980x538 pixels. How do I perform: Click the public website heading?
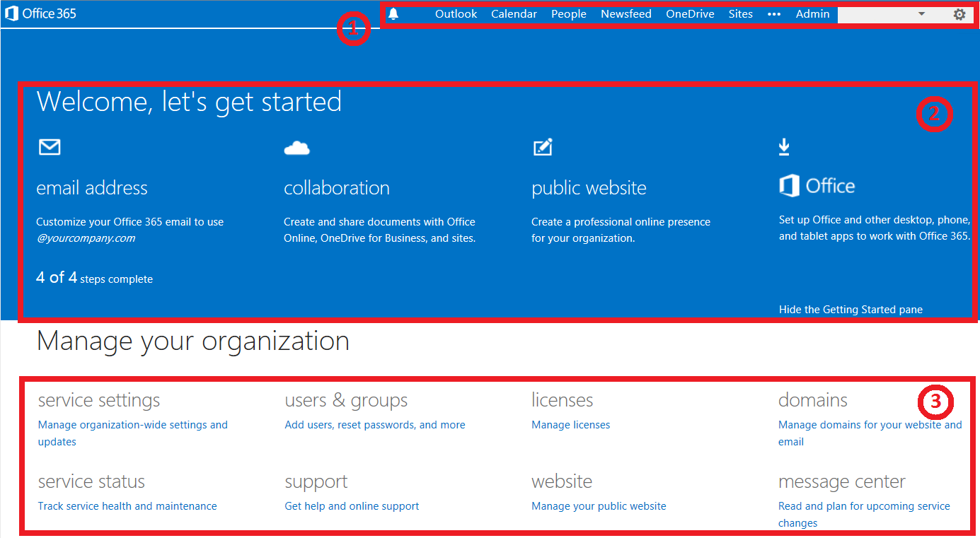point(589,188)
